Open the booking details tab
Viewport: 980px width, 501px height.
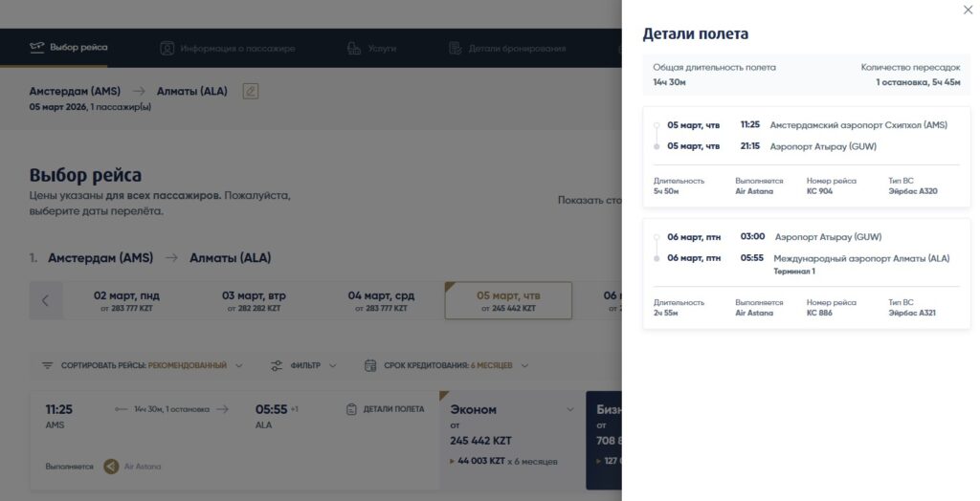click(517, 48)
